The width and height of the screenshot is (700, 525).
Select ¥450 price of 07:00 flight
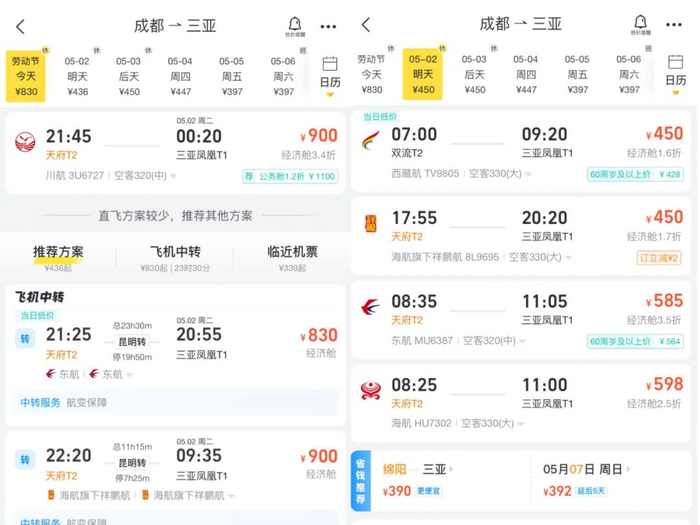[665, 133]
